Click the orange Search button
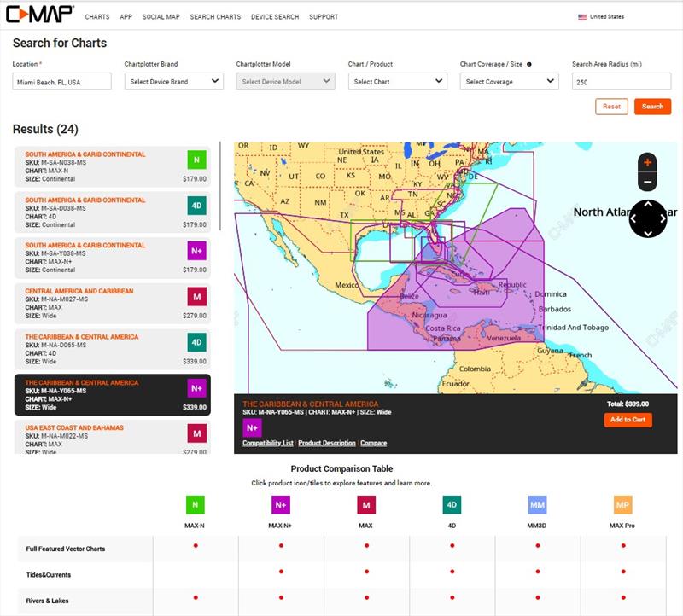683x616 pixels. click(652, 107)
